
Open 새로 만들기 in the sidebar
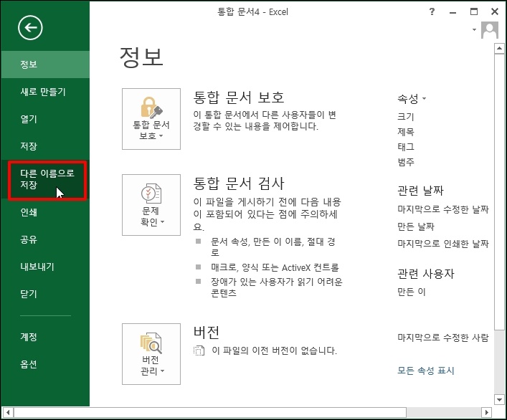[x=45, y=92]
